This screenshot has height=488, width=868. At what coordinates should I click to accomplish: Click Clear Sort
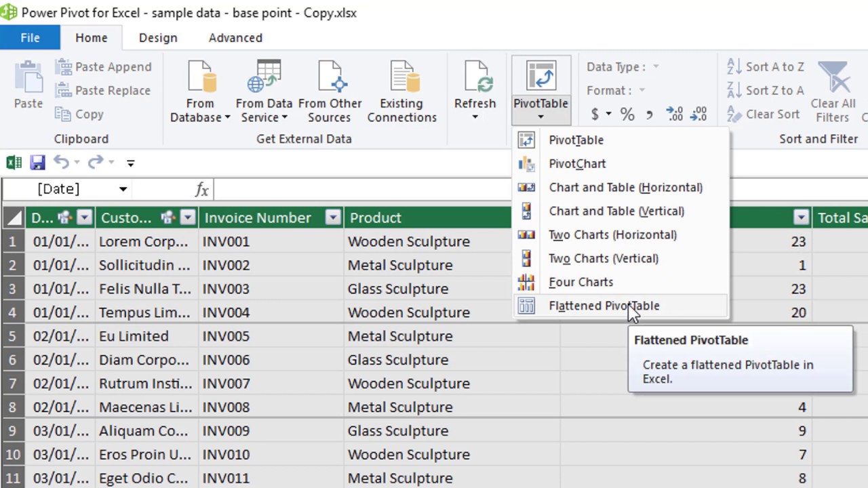click(x=764, y=114)
